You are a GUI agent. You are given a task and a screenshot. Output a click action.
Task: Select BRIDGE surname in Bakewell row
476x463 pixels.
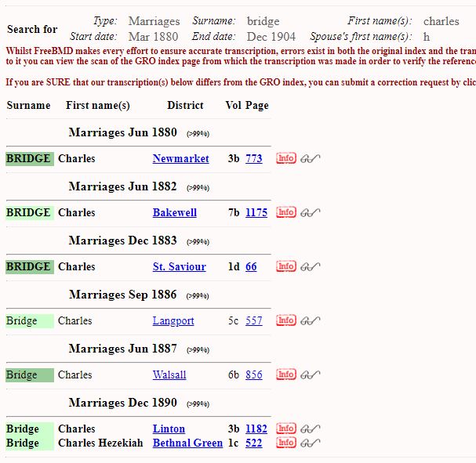pos(28,212)
